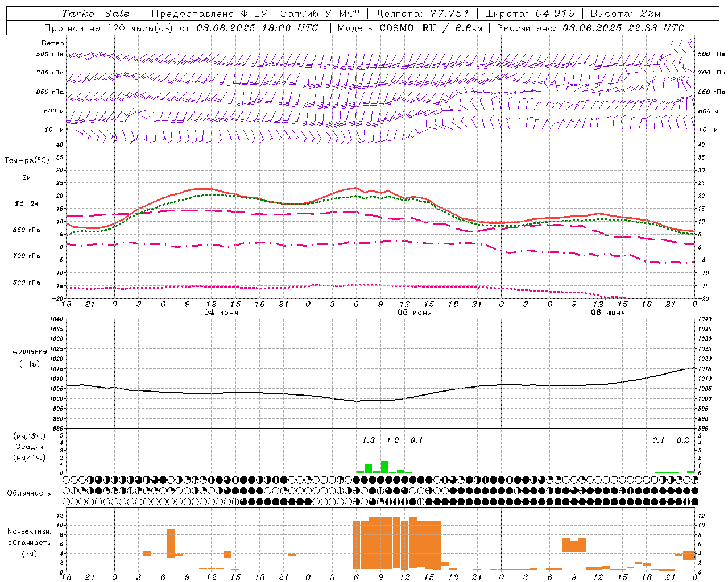Viewport: 728px width, 582px height.
Task: Click the 850 гПа temperature legend entry
Action: pos(27,230)
